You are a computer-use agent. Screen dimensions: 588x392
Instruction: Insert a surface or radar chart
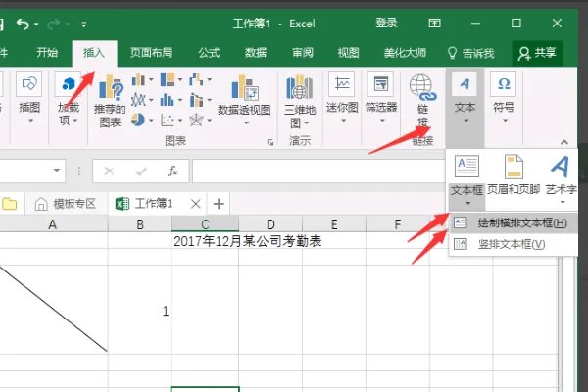pos(196,120)
